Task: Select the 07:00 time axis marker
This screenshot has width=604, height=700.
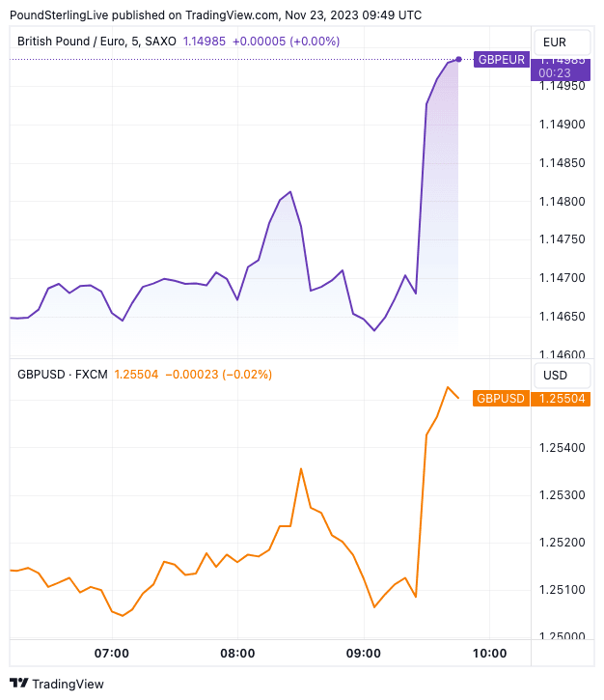Action: coord(112,654)
